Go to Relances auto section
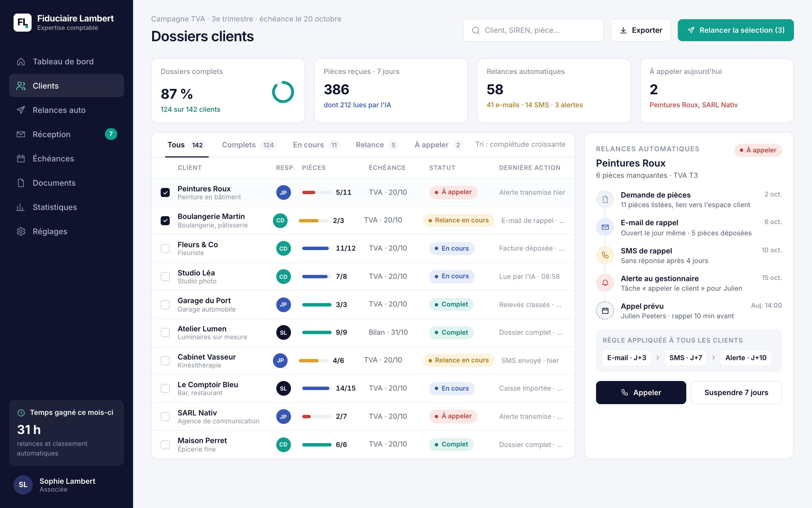This screenshot has height=508, width=812. (67, 110)
